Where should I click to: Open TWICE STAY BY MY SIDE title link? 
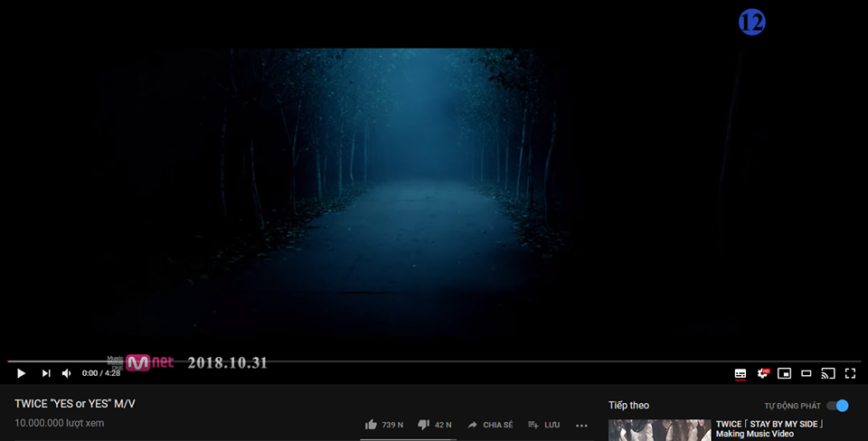pos(769,429)
